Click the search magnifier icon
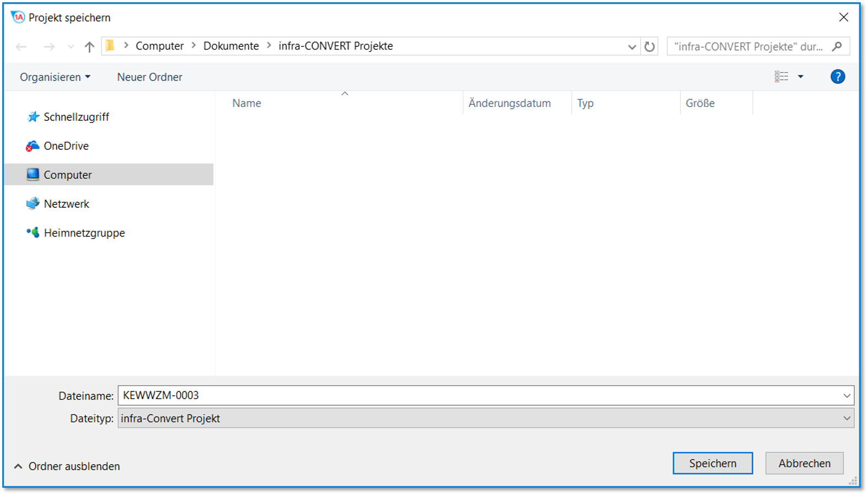This screenshot has height=495, width=868. tap(837, 46)
